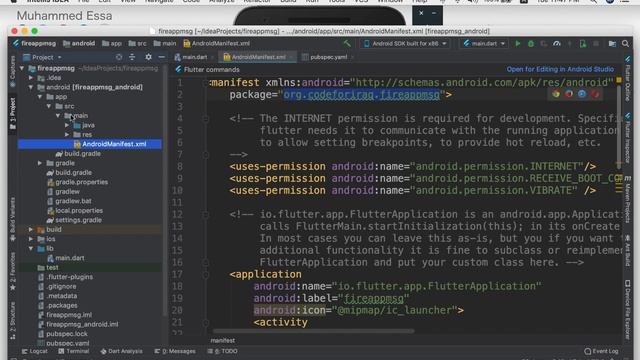Click the editor horizontal scrollbar
This screenshot has height=360, width=640.
click(x=313, y=331)
